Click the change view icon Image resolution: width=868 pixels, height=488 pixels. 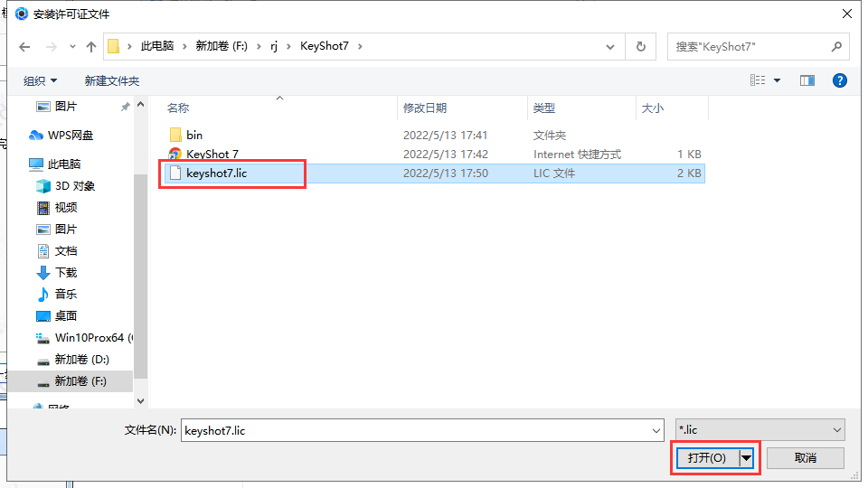[x=758, y=80]
